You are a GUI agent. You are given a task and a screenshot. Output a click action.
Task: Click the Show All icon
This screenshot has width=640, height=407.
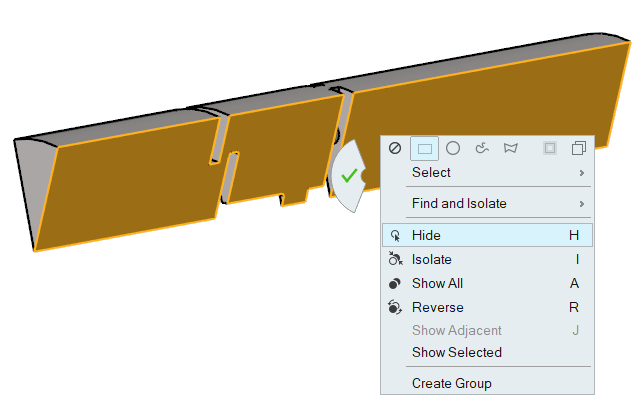[x=395, y=283]
